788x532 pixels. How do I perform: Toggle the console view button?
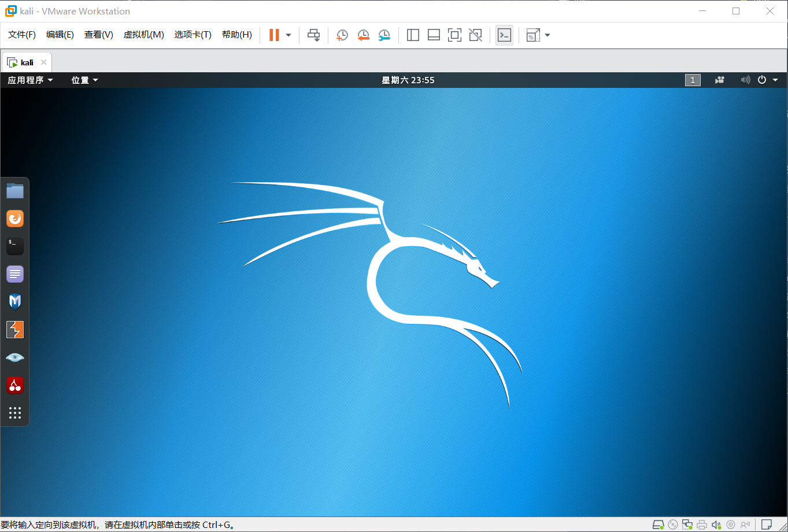[504, 35]
